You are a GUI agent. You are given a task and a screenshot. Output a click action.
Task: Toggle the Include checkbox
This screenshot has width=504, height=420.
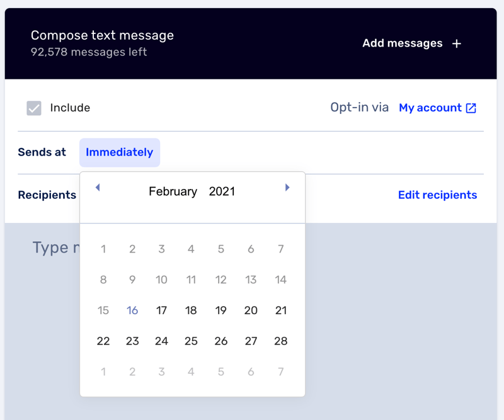34,108
